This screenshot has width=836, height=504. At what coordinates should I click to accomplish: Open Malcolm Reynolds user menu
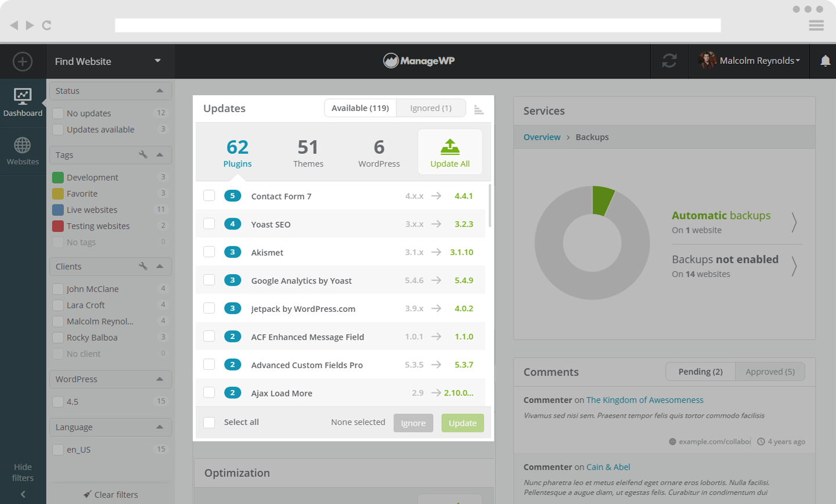tap(759, 60)
